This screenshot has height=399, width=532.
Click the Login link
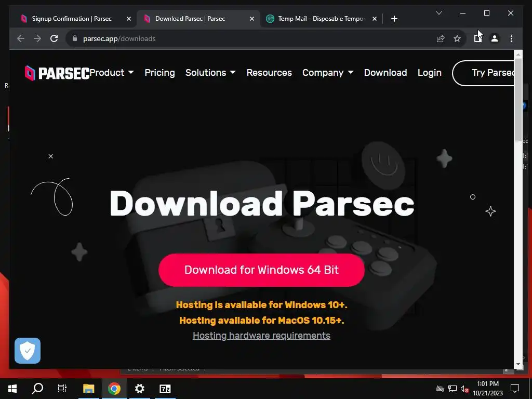click(430, 73)
